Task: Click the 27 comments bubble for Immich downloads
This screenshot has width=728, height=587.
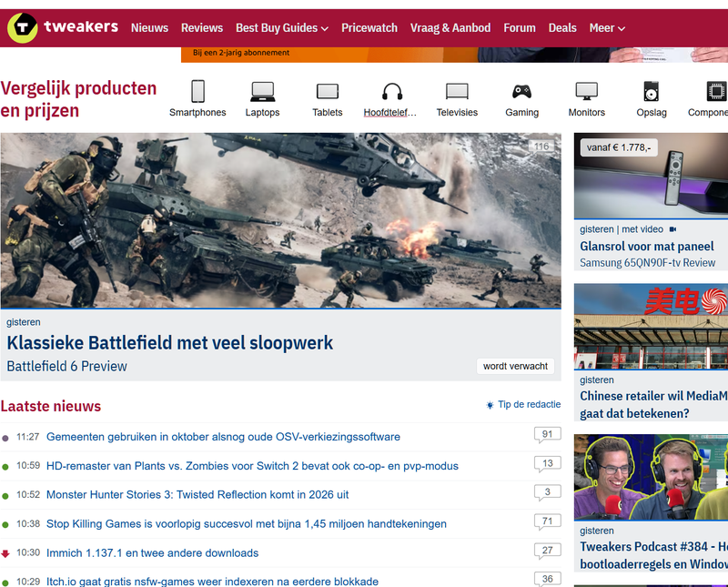Action: pos(548,551)
